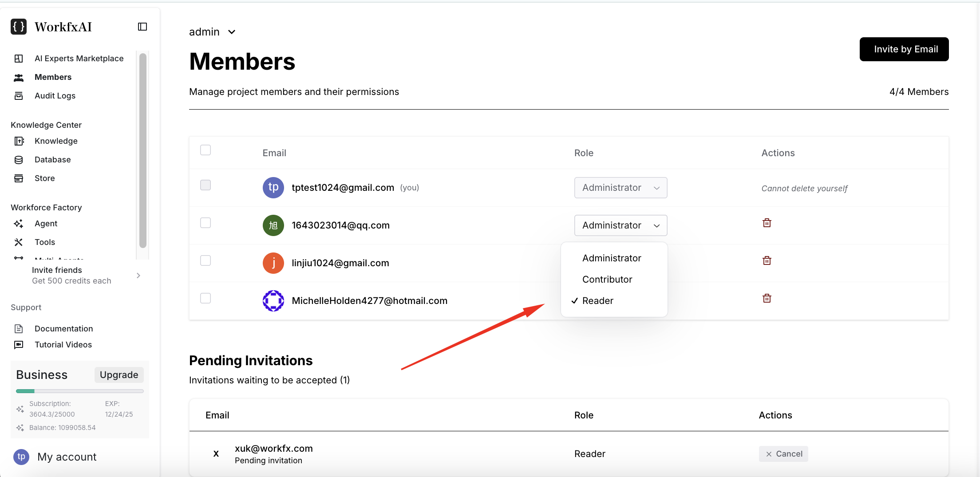Click the WorkfxAI logo icon

point(19,27)
